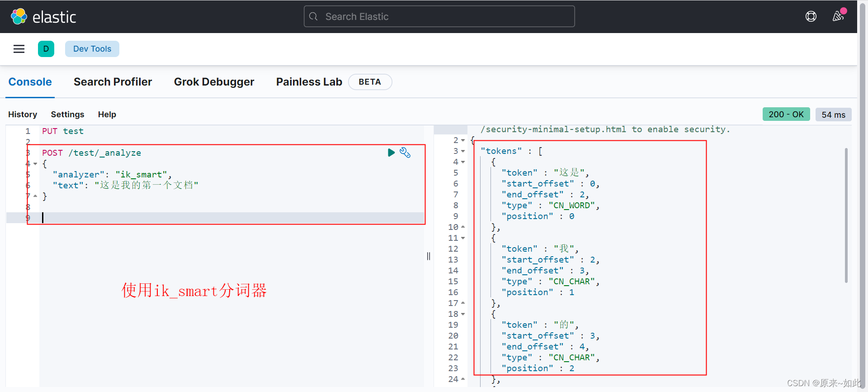Collapse the response object at line 4
The image size is (868, 392).
click(x=463, y=162)
